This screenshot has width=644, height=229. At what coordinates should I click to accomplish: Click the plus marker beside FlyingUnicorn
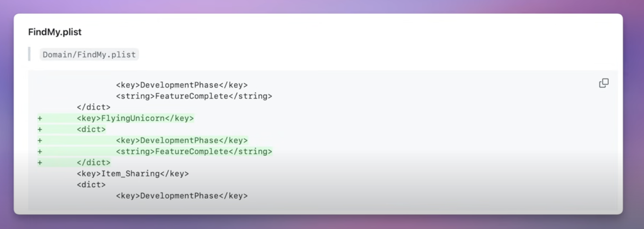(40, 118)
